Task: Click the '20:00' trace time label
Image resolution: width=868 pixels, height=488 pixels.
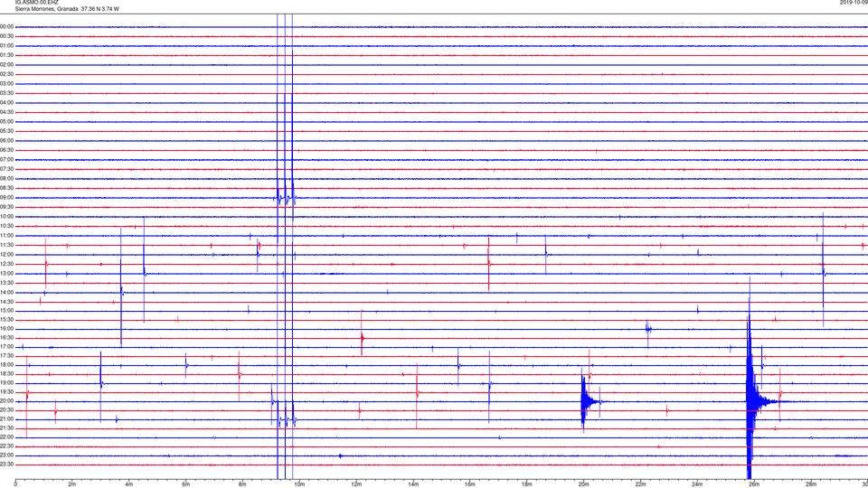Action: [x=6, y=401]
